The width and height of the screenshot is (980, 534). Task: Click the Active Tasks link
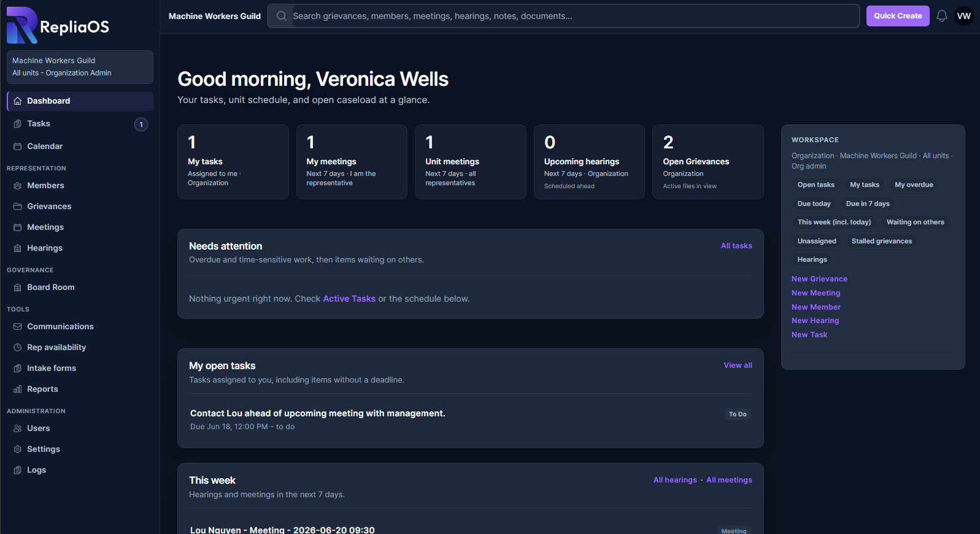(349, 299)
